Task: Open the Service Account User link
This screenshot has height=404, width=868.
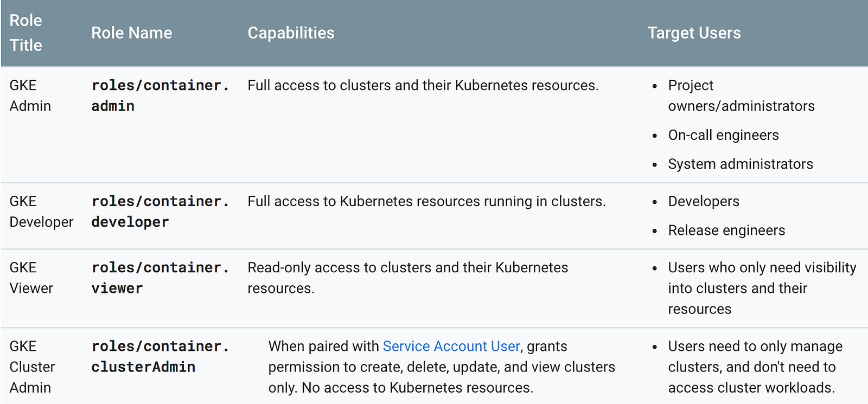Action: [x=451, y=346]
